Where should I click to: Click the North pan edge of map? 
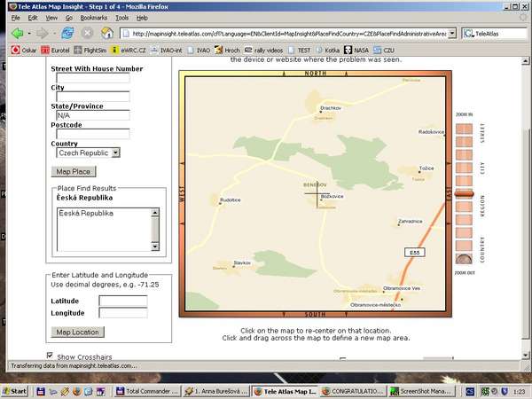click(x=315, y=74)
